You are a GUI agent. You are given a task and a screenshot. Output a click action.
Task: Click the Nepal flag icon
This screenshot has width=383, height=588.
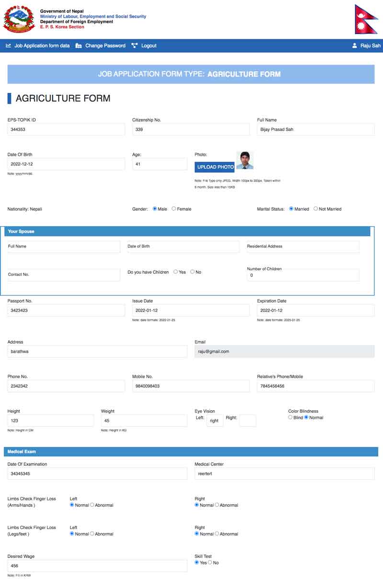coord(366,19)
